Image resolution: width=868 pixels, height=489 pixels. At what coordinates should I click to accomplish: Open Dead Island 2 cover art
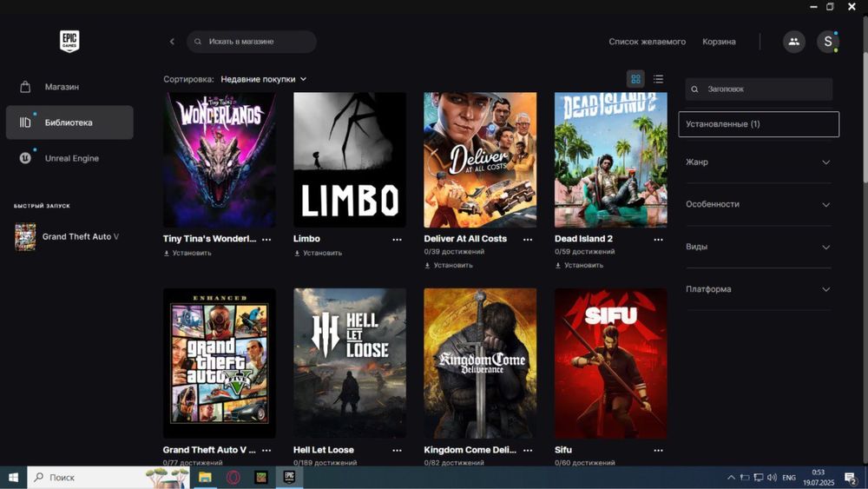pyautogui.click(x=610, y=160)
